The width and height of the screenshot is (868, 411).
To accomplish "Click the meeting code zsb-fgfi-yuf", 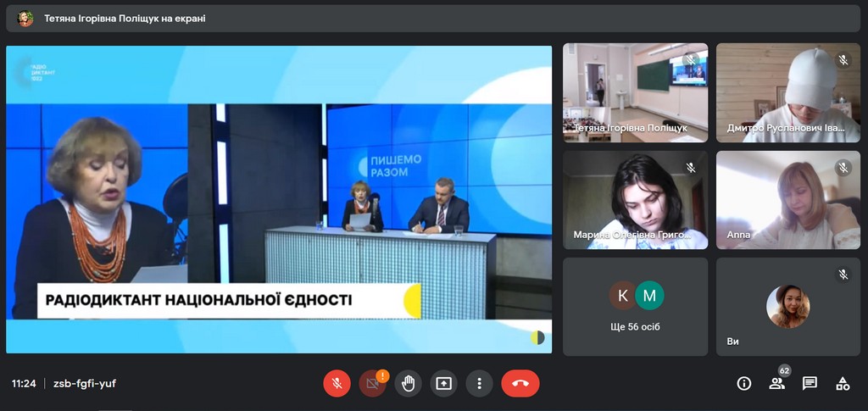I will (85, 383).
